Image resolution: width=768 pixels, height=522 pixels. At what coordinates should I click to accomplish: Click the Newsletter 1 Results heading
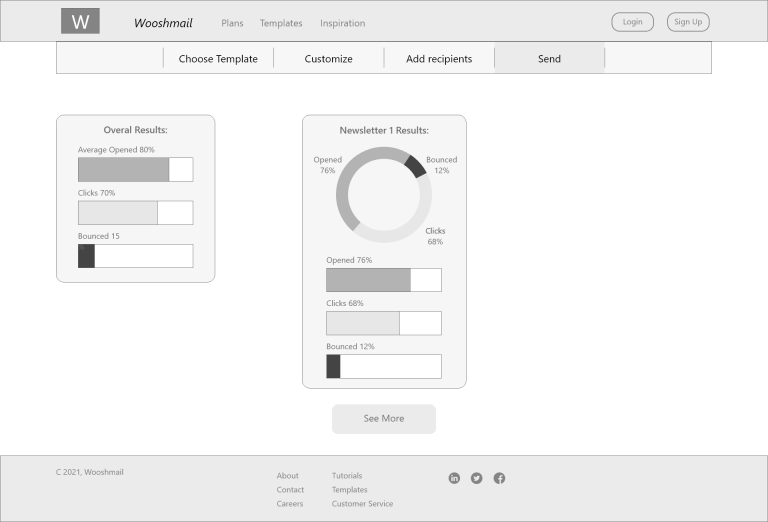pyautogui.click(x=384, y=130)
